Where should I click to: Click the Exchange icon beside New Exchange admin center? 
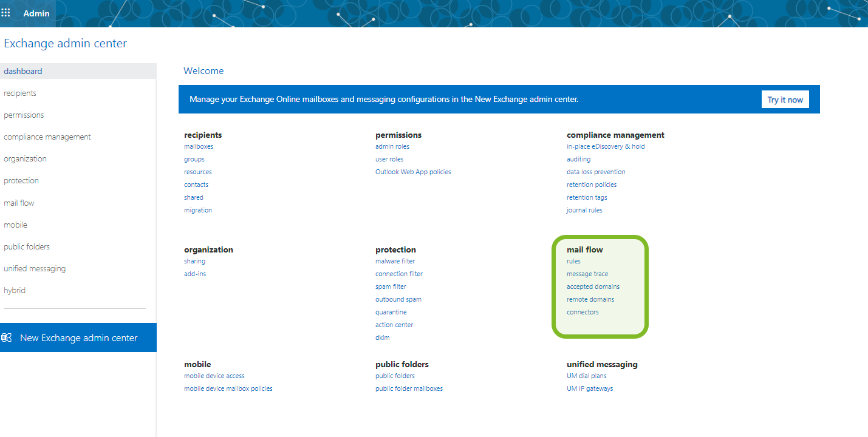pyautogui.click(x=7, y=337)
